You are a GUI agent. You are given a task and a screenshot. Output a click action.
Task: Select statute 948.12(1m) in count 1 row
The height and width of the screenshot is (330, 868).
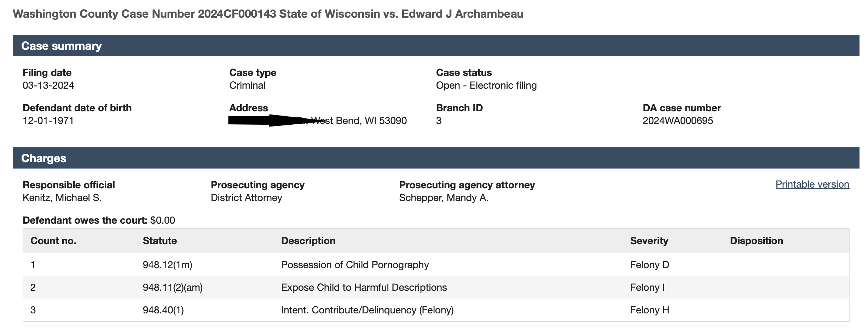click(x=168, y=265)
